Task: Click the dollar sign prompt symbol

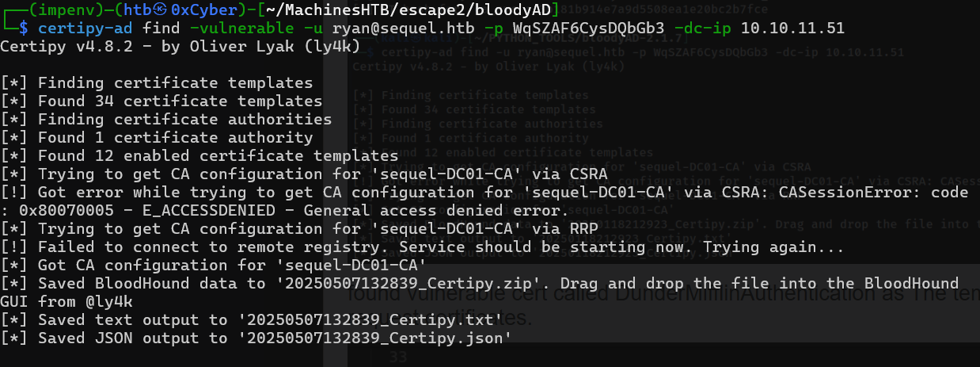Action: coord(24,29)
